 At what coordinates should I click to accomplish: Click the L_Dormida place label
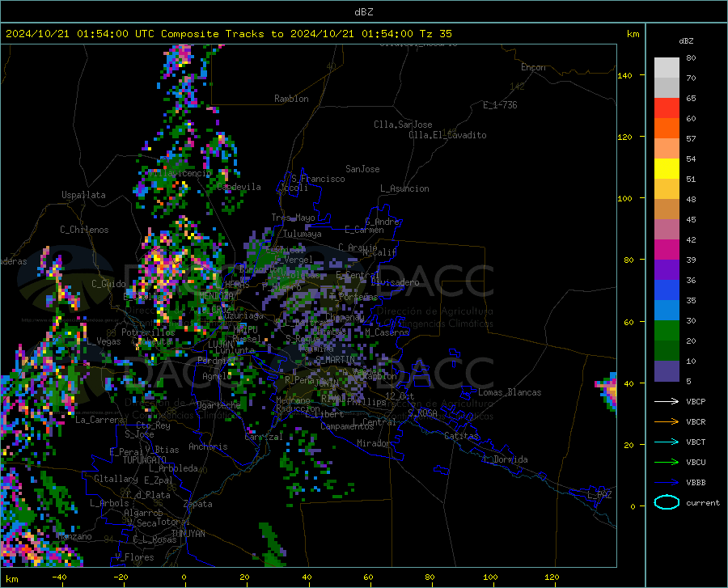pos(506,459)
